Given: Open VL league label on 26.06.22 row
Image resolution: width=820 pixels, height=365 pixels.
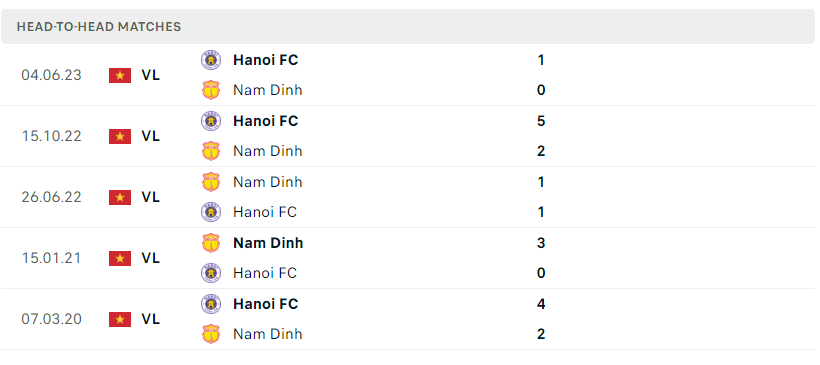Looking at the screenshot, I should 151,197.
